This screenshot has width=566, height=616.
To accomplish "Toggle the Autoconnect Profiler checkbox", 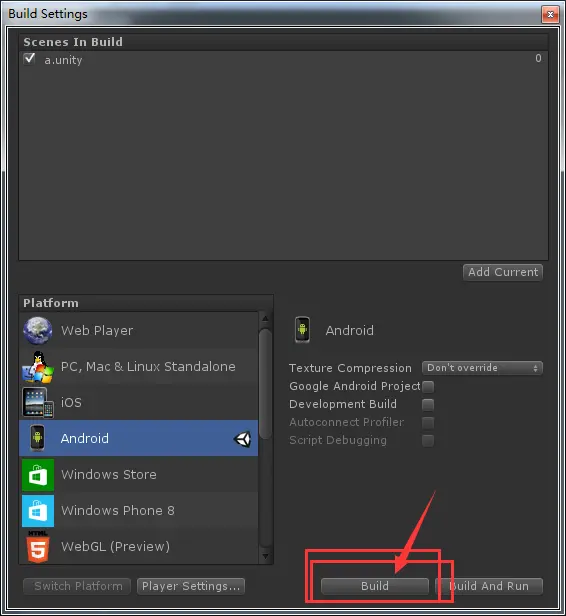I will tap(428, 423).
